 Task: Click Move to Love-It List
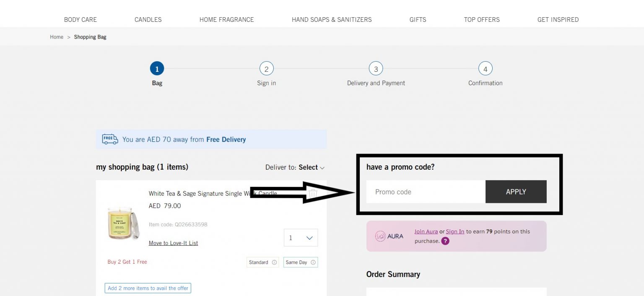tap(173, 243)
